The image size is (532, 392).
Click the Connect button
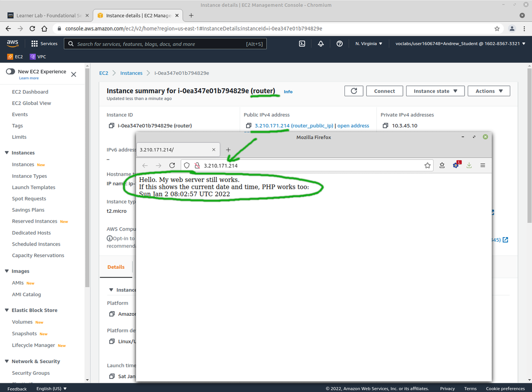(384, 91)
